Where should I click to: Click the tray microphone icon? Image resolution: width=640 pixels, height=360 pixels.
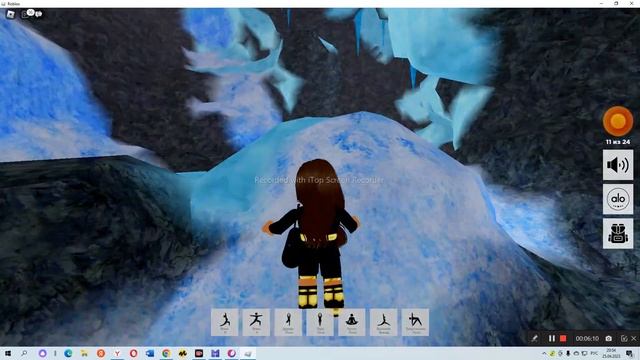coord(568,353)
